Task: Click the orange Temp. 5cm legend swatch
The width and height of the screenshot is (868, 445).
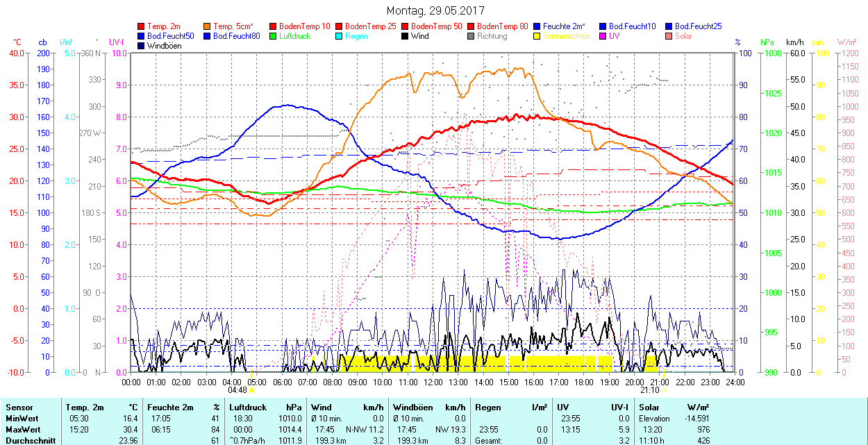Action: pyautogui.click(x=208, y=26)
